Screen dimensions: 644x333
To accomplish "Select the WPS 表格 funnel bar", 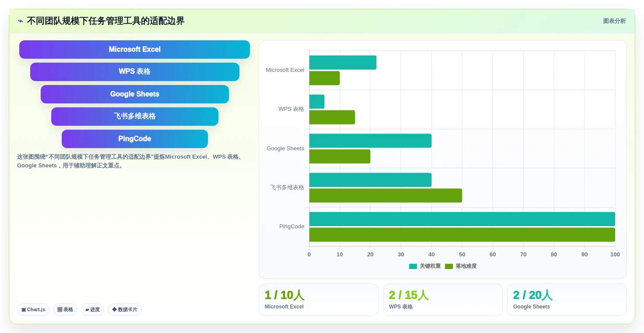I will (x=135, y=72).
